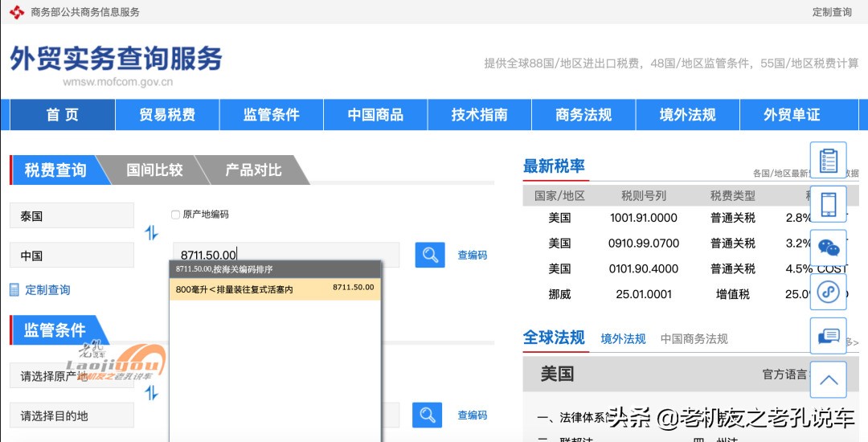This screenshot has height=442, width=868.
Task: Click wmsw.mofcom.gov.cn address text
Action: 117,83
